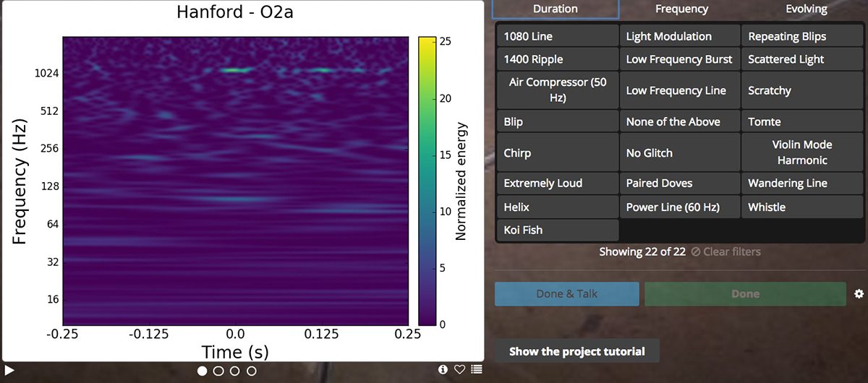Select Wandering Line option
868x383 pixels.
[803, 184]
